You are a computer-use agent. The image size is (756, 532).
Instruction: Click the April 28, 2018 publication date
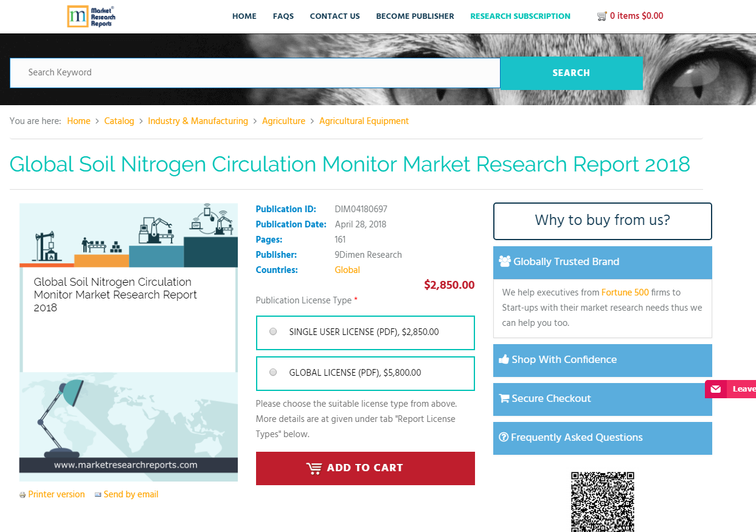point(360,224)
